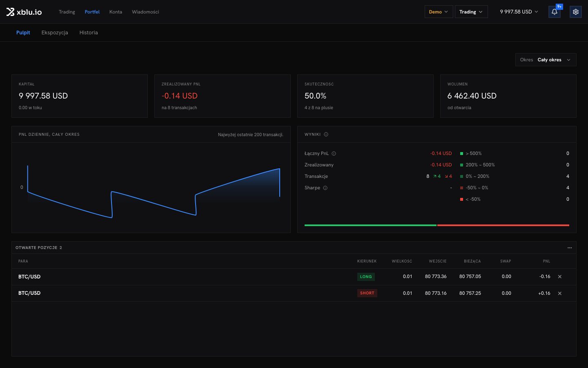The width and height of the screenshot is (588, 368).
Task: Close the BTC/USD SHORT position
Action: pos(560,293)
